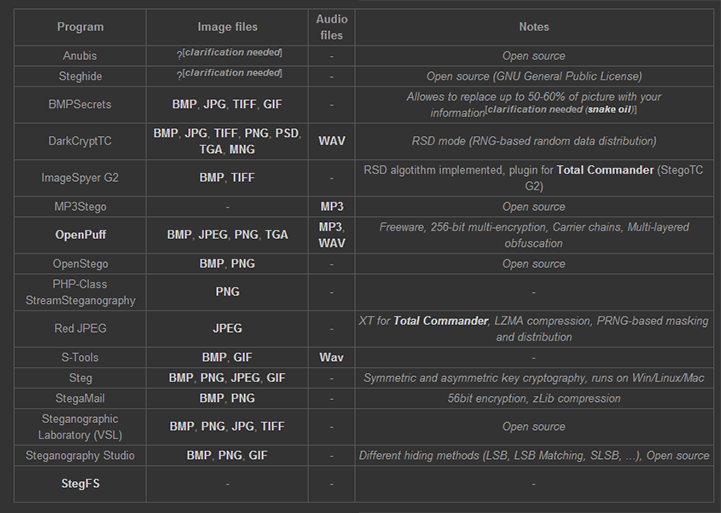Click Total Commander link in ImageSpyer G2 notes

click(605, 170)
